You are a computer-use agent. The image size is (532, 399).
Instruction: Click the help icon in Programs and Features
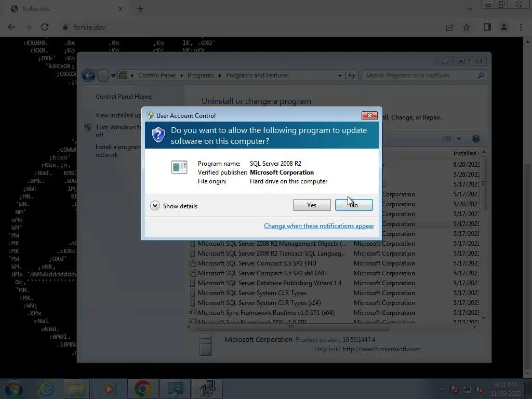coord(476,138)
